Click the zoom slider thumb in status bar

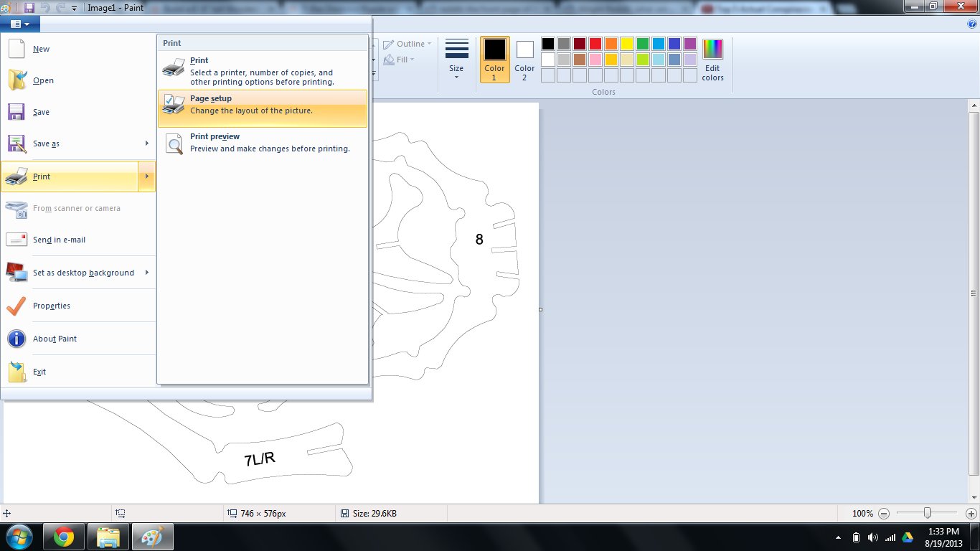[928, 514]
